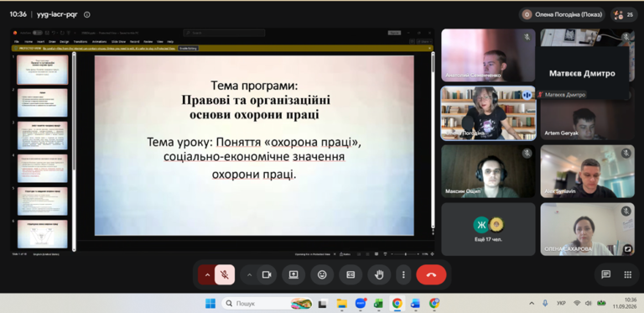Select slide 5 thumbnail in slide panel
This screenshot has width=644, height=313.
42,201
